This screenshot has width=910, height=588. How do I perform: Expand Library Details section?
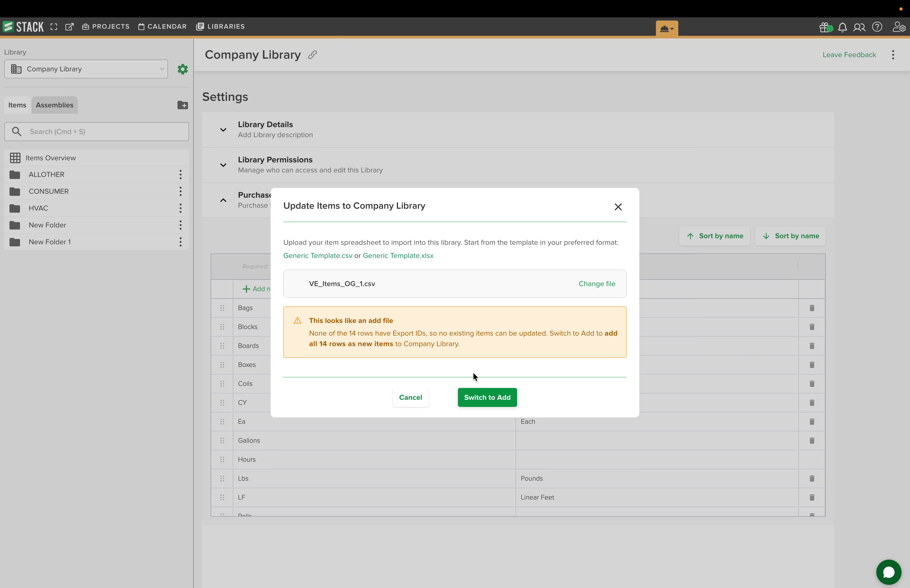tap(223, 130)
